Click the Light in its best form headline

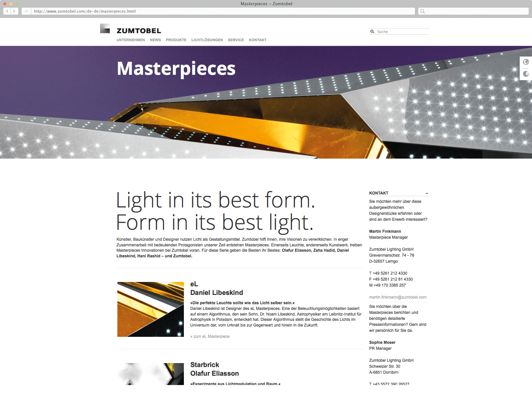(x=215, y=200)
